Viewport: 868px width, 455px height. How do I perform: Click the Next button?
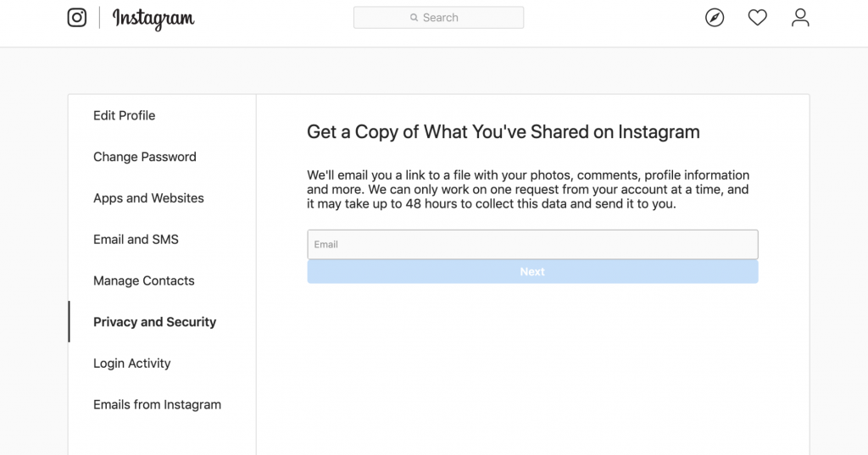[x=532, y=272]
